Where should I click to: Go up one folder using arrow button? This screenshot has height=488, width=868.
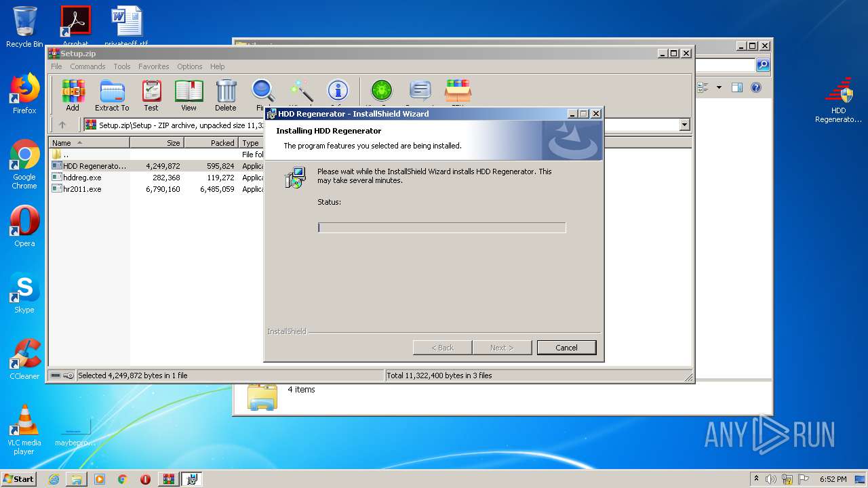(x=62, y=125)
